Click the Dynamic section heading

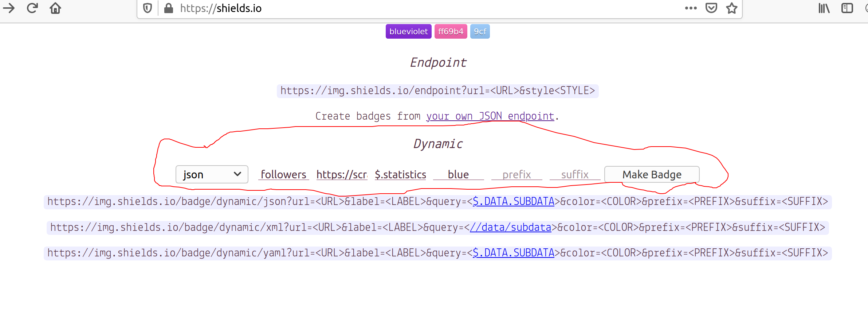[438, 144]
